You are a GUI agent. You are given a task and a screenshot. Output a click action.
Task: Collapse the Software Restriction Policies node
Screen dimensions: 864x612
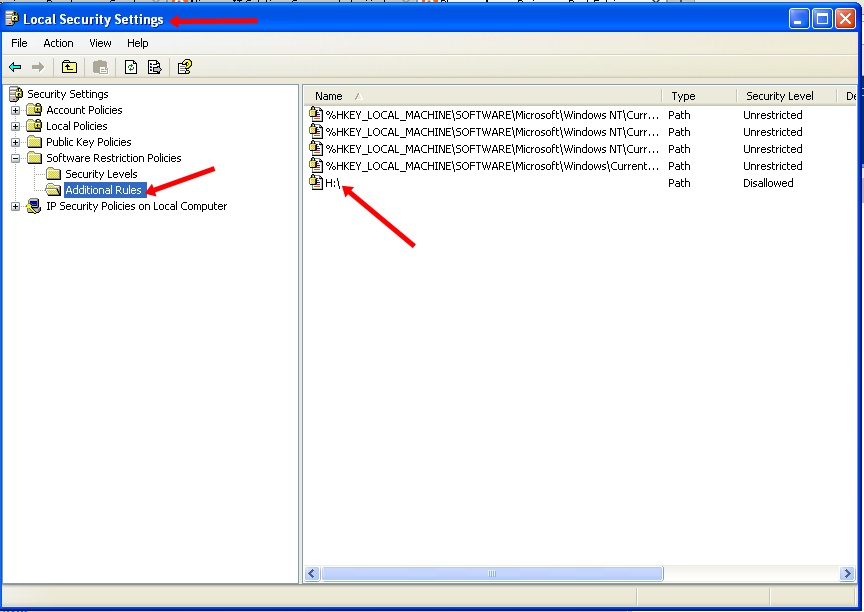[14, 157]
